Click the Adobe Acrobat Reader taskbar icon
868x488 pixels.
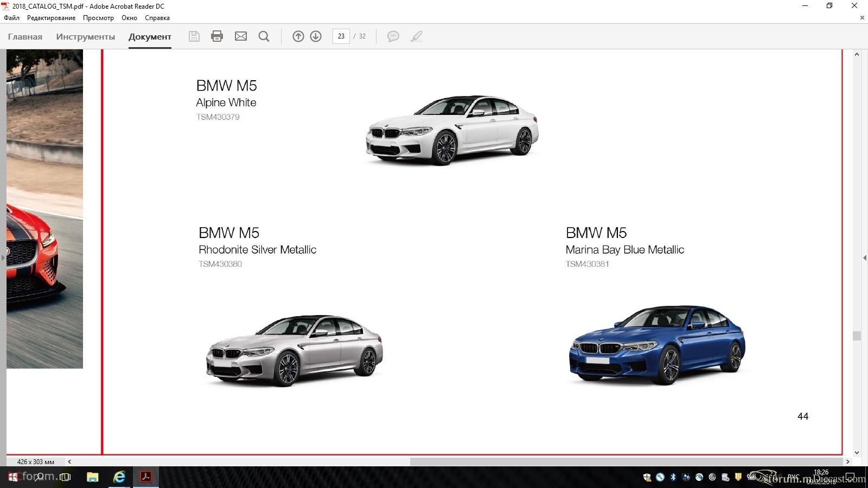(x=146, y=477)
